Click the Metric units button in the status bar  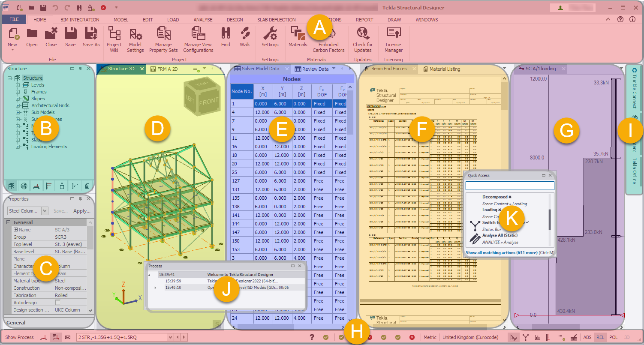pyautogui.click(x=430, y=337)
